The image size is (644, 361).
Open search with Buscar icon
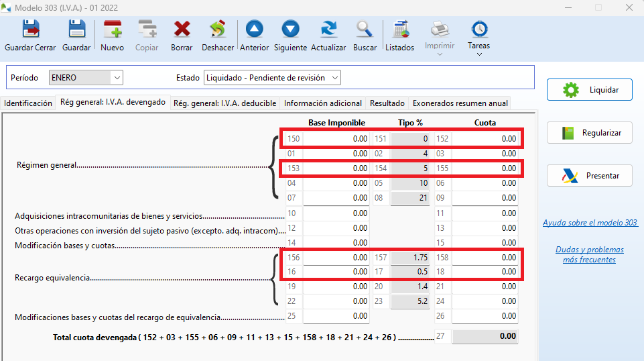coord(365,30)
